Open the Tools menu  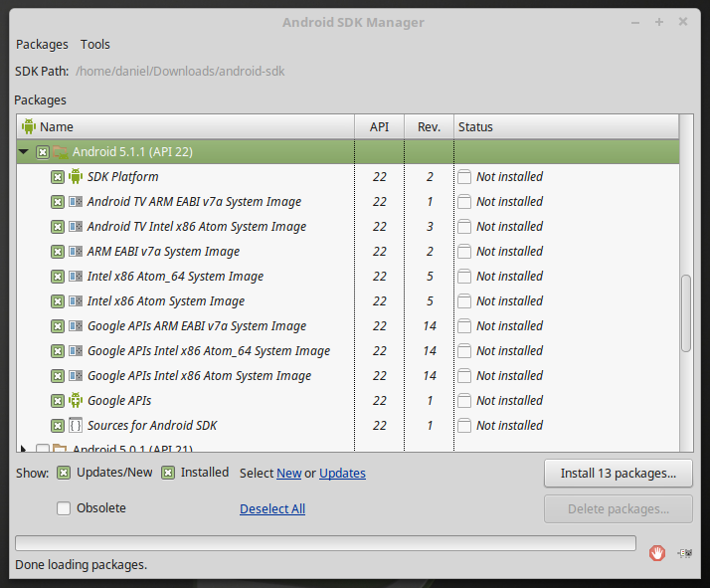click(x=95, y=45)
